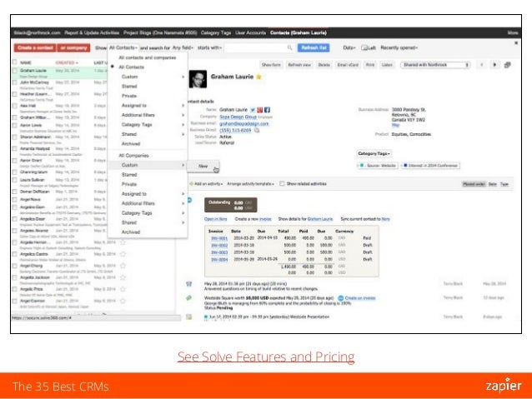Check the Angel Nova row checkbox
The width and height of the screenshot is (532, 399).
tap(14, 199)
